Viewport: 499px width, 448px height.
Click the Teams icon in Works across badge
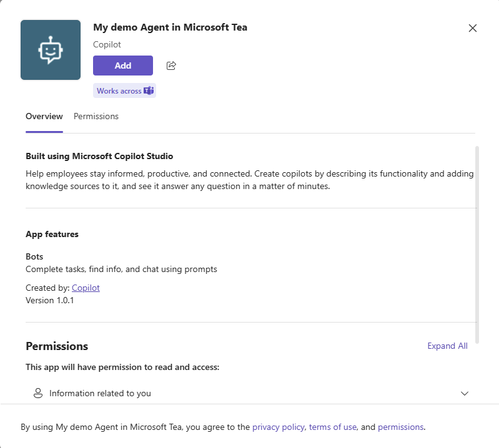[x=149, y=90]
